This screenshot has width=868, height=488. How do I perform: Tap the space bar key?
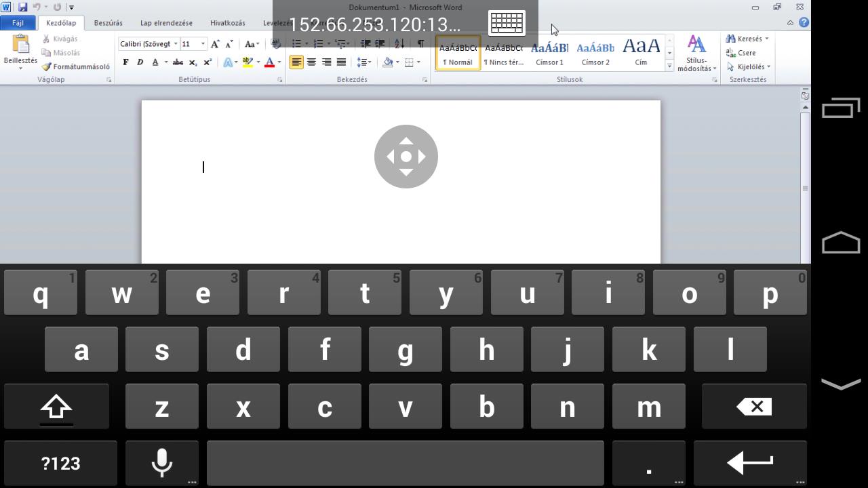coord(405,463)
